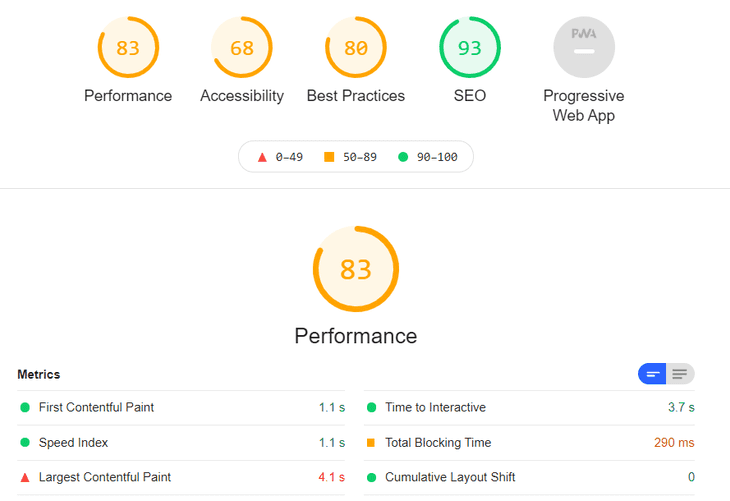Click the Accessibility score gauge
Screen dimensions: 730x501
(242, 48)
